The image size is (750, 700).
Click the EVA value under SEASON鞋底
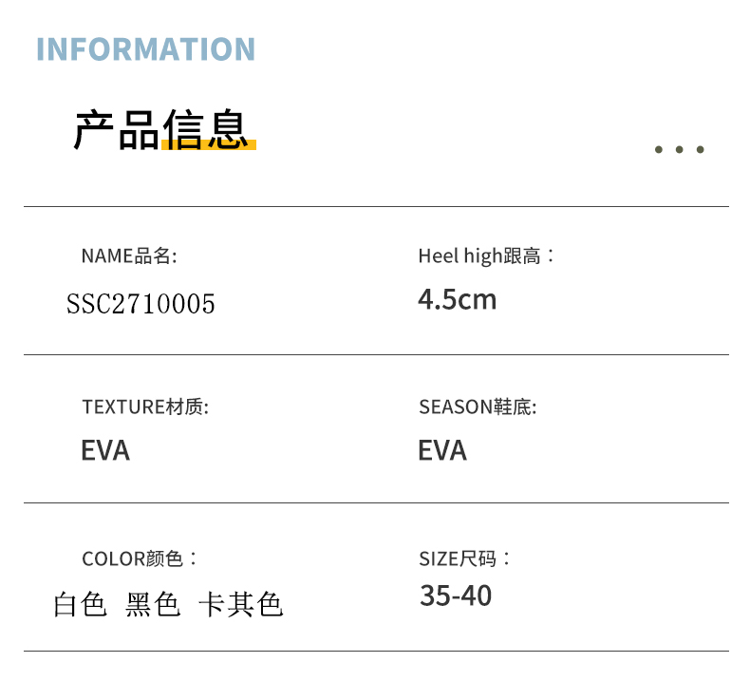pyautogui.click(x=442, y=450)
